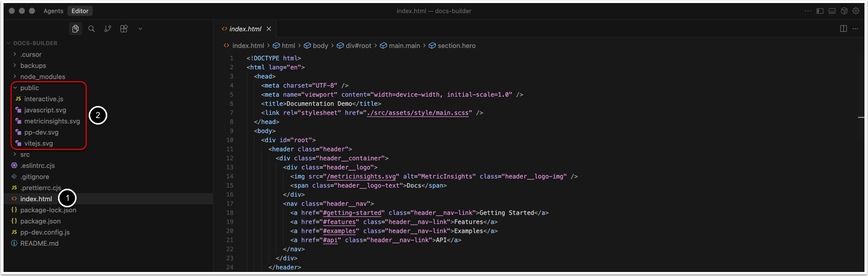Click main.main breadcrumb segment
This screenshot has width=868, height=276.
(404, 45)
